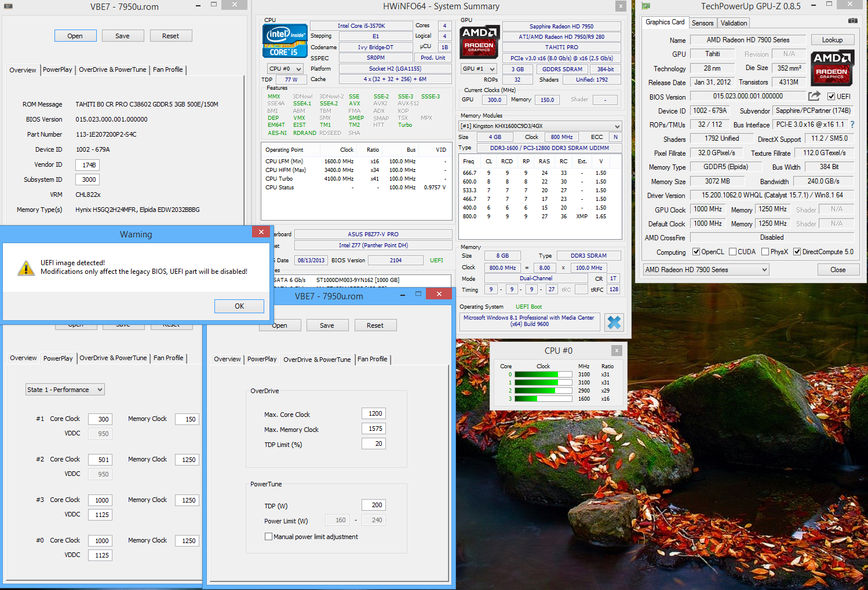Viewport: 868px width, 590px height.
Task: Click the #2 Core Clock field showing 501
Action: [x=100, y=460]
